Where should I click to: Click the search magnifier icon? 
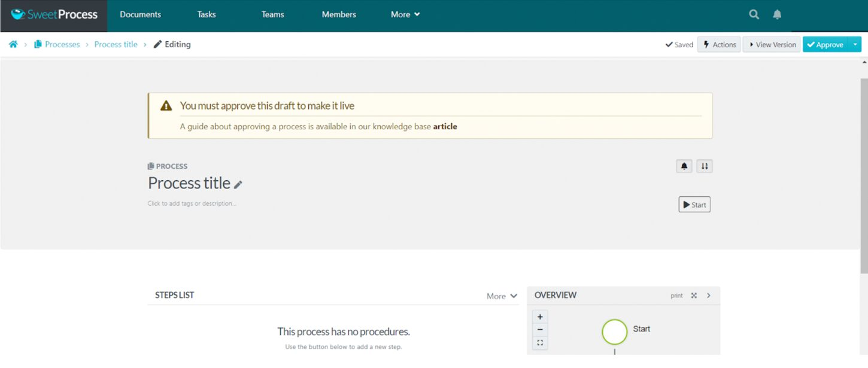754,14
